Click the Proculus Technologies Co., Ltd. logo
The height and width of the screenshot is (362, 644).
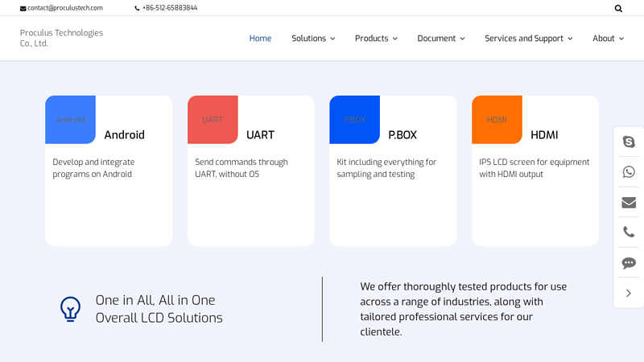coord(62,38)
